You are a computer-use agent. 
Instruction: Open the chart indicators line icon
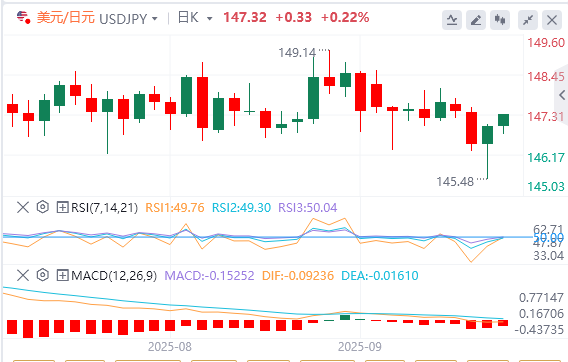tap(452, 20)
